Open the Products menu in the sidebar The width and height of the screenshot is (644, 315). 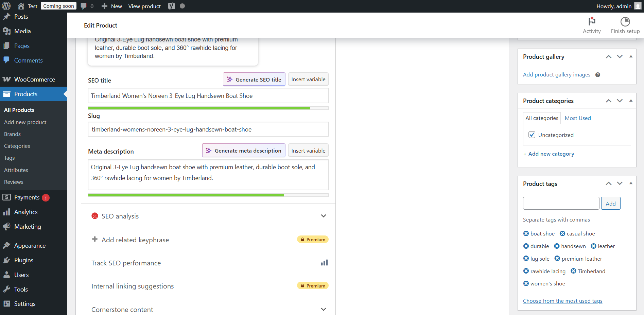click(26, 94)
